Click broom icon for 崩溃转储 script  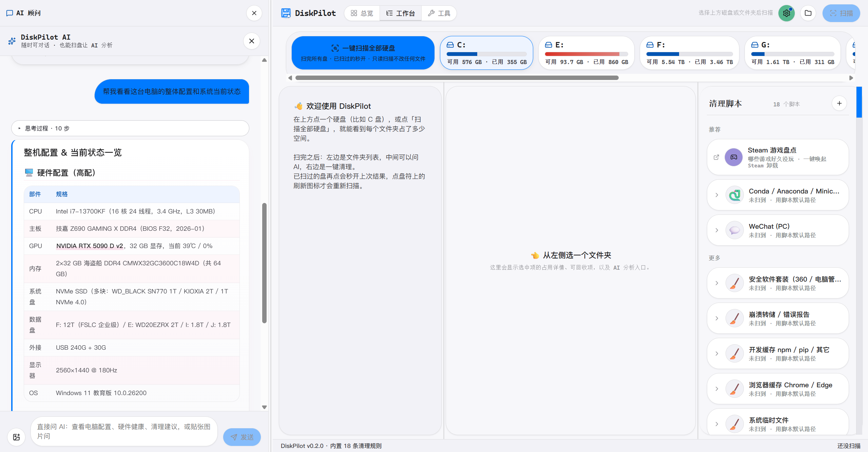pyautogui.click(x=734, y=319)
